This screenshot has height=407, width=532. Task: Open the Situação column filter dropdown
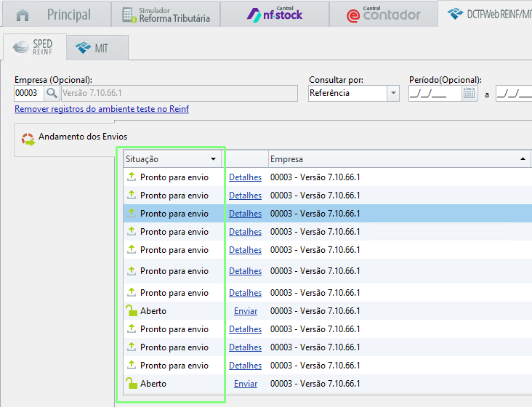213,159
